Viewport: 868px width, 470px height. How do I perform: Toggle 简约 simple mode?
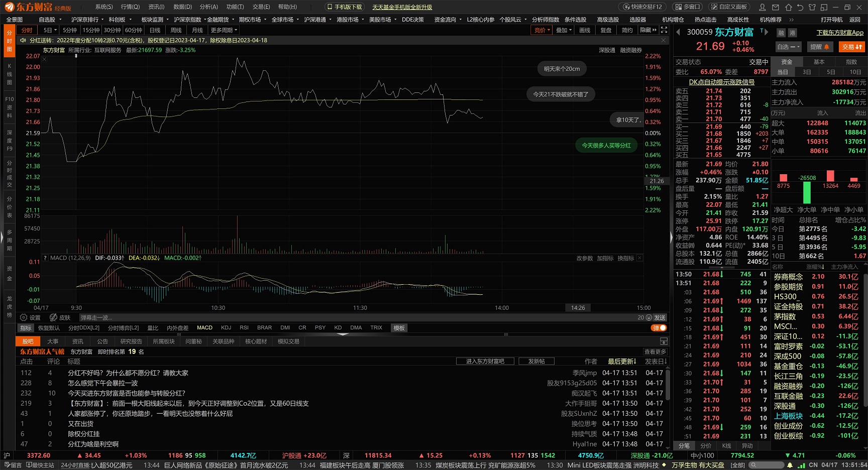tap(627, 30)
